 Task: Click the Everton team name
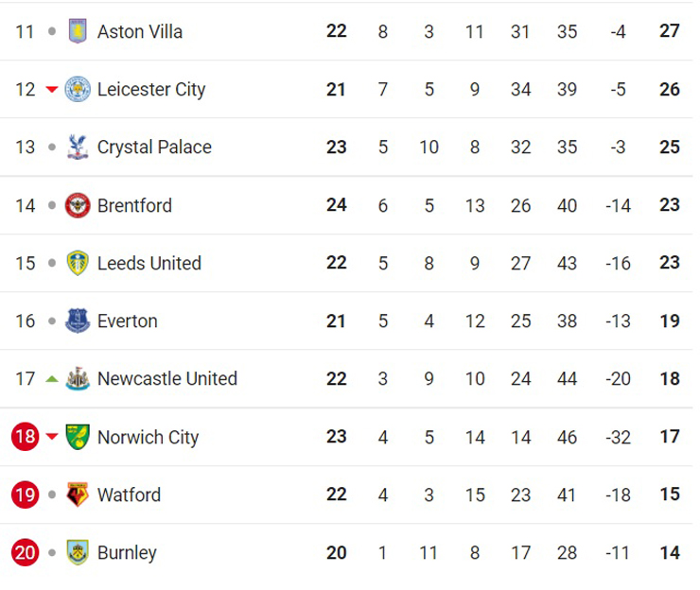128,321
